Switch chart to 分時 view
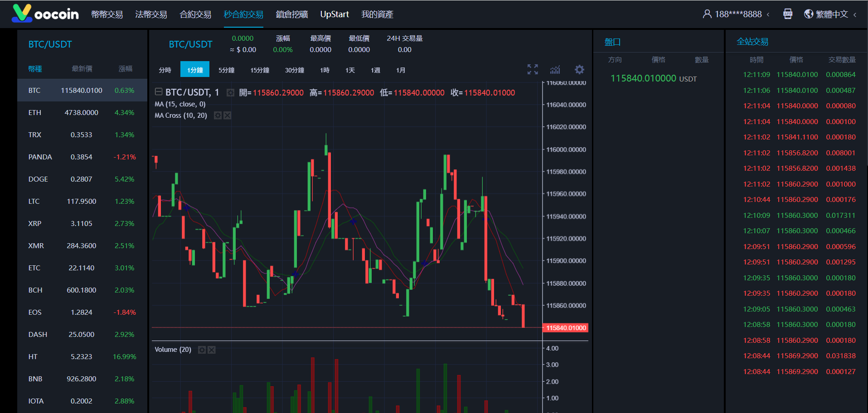868x413 pixels. click(x=165, y=70)
